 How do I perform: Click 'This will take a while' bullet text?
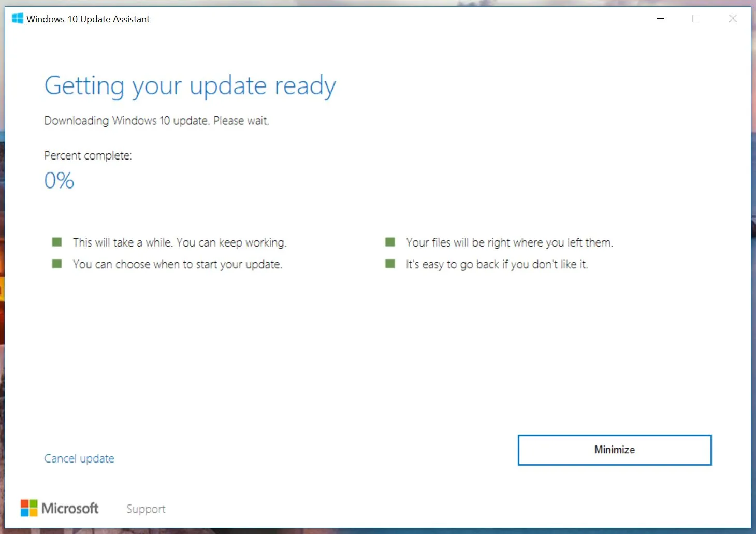(x=180, y=242)
